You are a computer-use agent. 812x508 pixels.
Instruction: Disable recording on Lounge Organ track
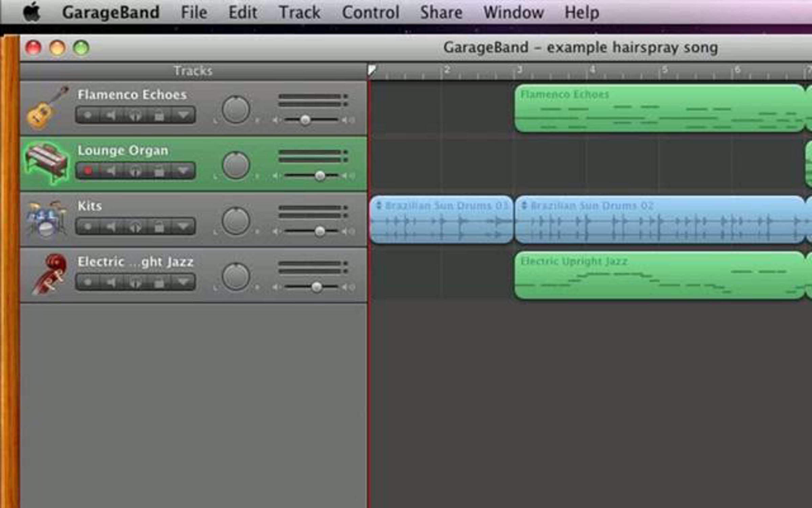[88, 171]
